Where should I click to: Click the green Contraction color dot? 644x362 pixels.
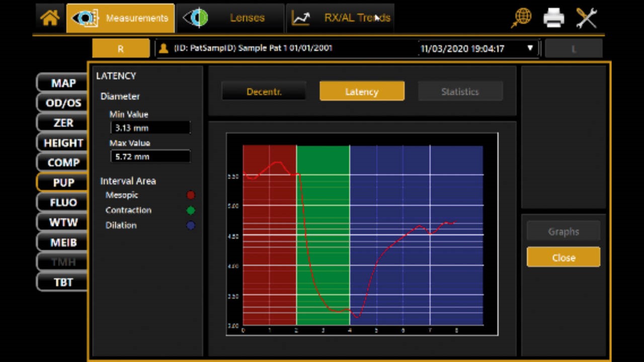[191, 210]
